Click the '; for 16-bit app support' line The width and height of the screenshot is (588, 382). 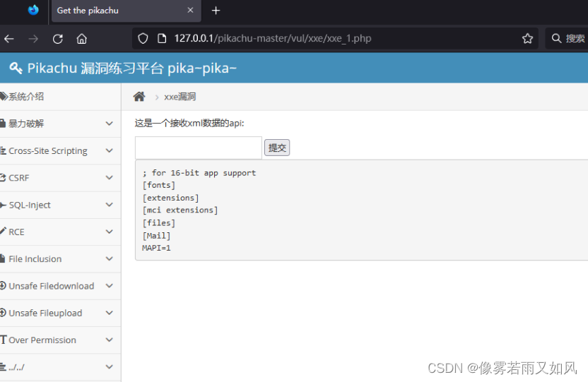point(199,173)
